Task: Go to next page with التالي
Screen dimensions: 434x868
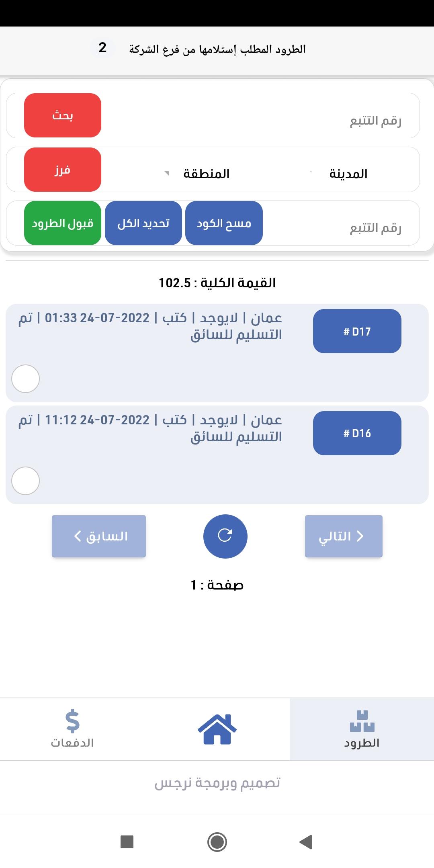Action: click(x=344, y=536)
